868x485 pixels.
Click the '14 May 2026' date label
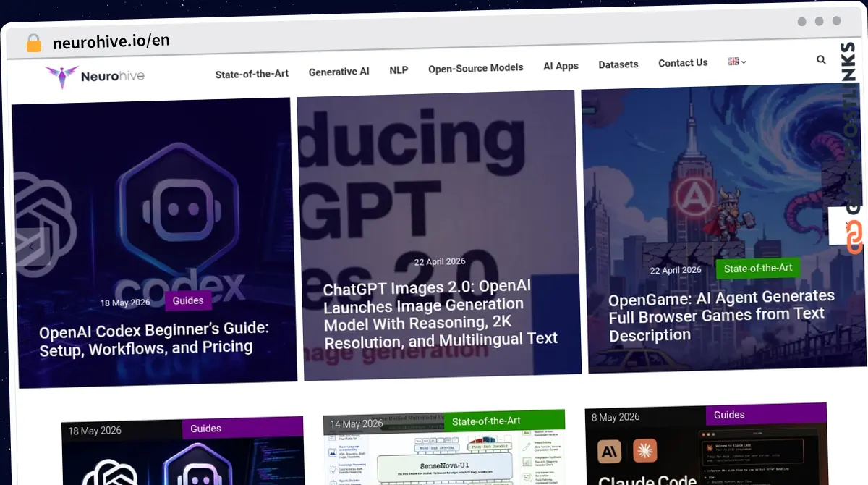coord(357,424)
